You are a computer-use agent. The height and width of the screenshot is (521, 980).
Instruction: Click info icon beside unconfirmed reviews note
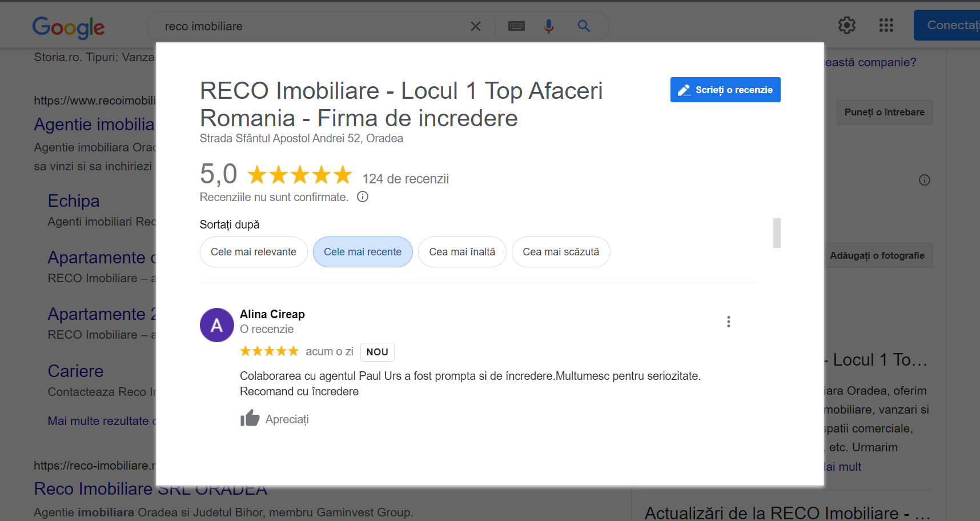(x=363, y=197)
